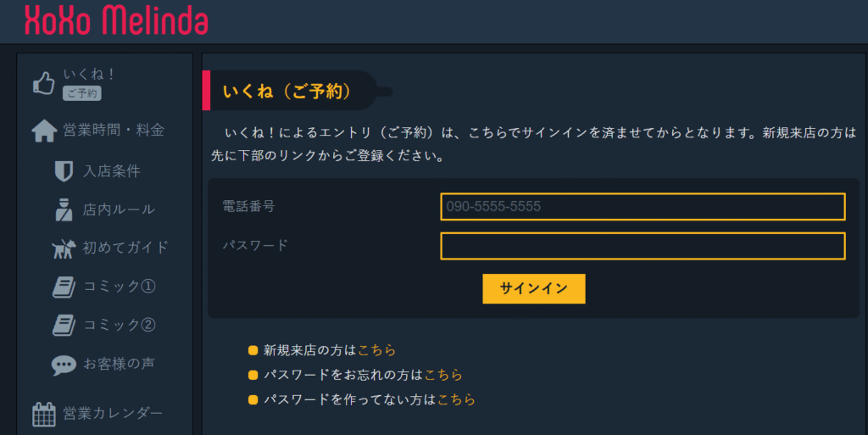Open the 入店条件 sidebar menu item
Screen dimensions: 868x435
112,171
